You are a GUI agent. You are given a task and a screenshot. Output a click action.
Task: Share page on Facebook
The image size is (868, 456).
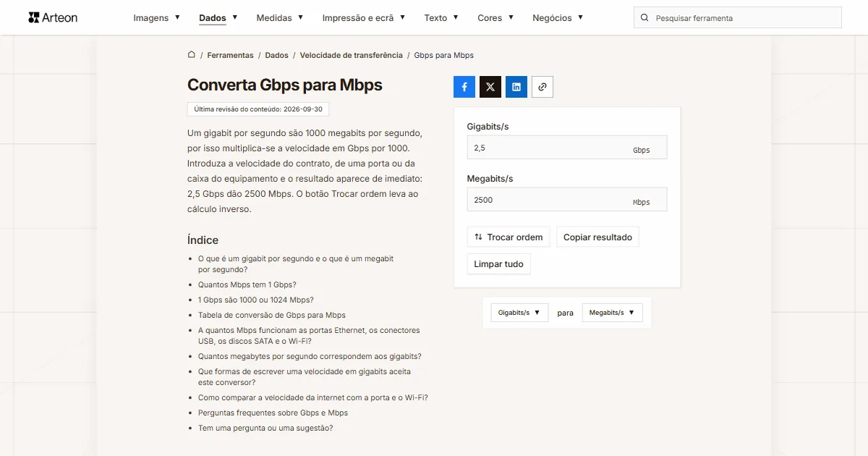coord(464,87)
